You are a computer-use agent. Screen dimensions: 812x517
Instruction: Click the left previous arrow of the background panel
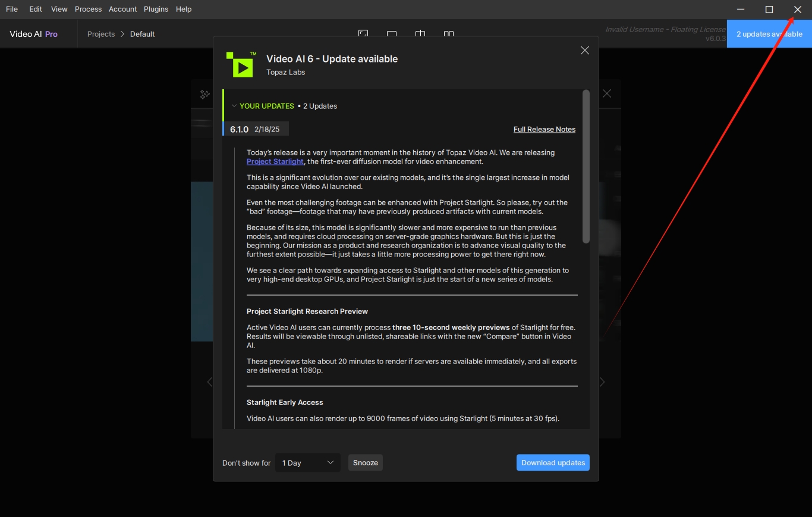click(209, 382)
